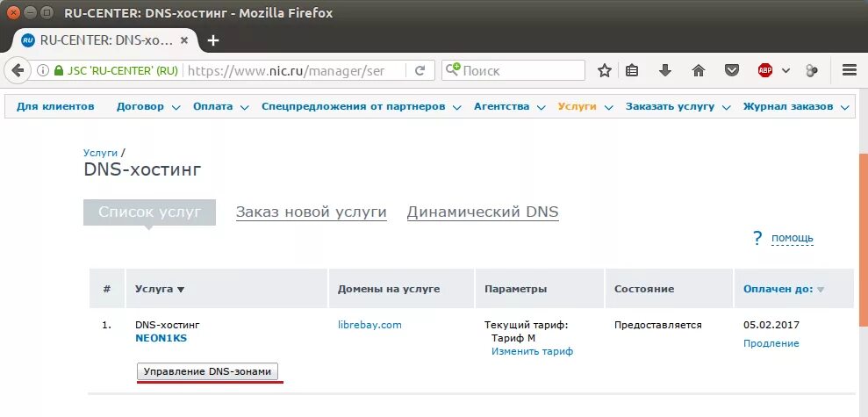Sort table by Оплачен до column
Viewport: 868px width, 417px height.
(783, 289)
